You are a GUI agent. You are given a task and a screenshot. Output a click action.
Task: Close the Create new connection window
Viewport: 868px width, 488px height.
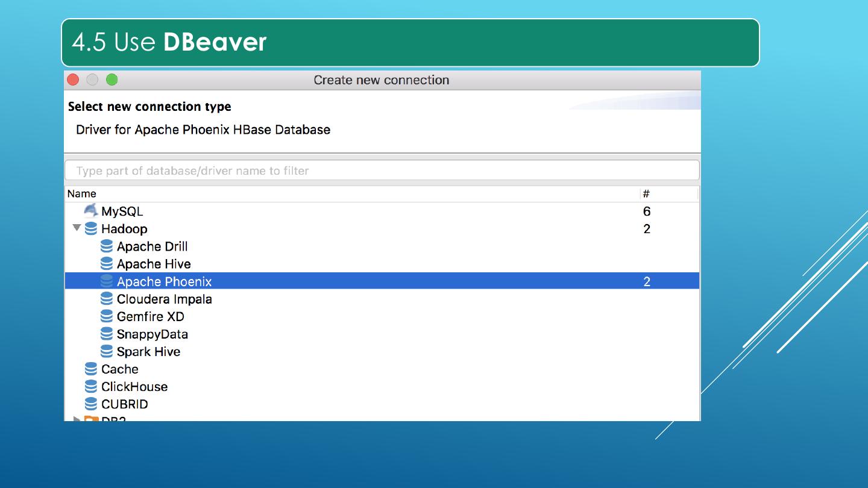coord(74,80)
